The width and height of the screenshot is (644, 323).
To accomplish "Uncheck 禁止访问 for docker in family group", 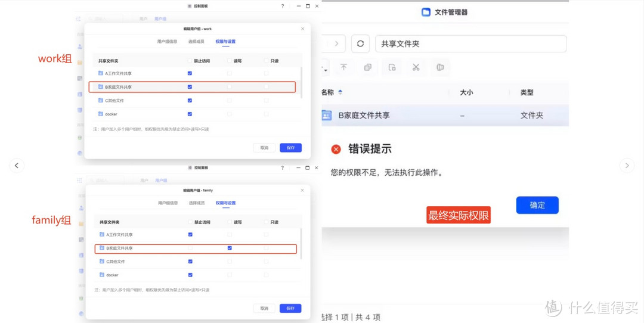I will (190, 275).
